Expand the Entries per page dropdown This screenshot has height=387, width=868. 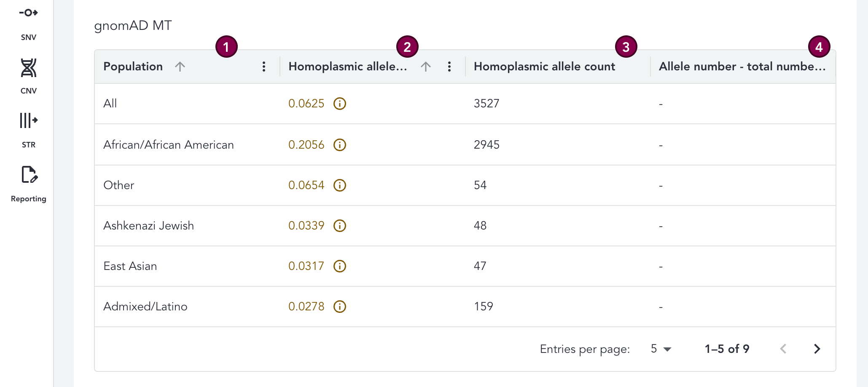click(x=661, y=349)
